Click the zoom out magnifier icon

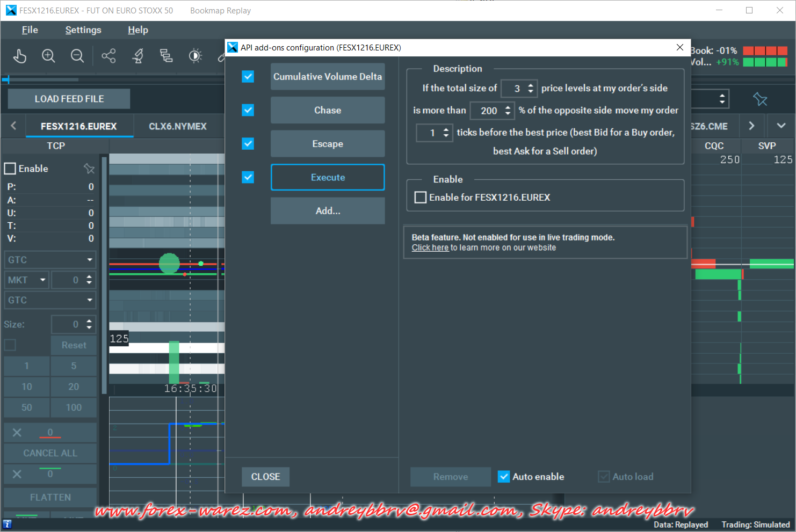(77, 56)
